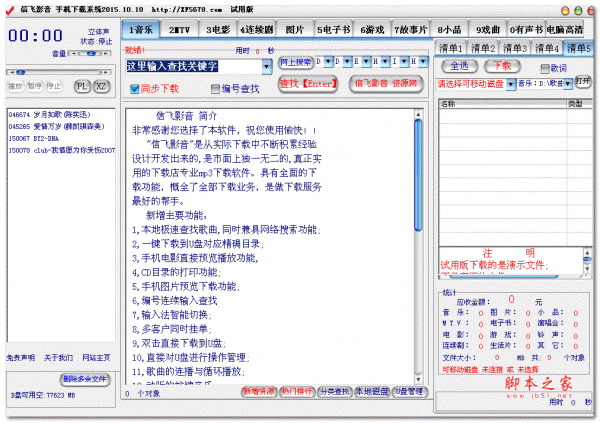The width and height of the screenshot is (600, 423).
Task: Open the I drive dropdown
Action: [x=404, y=62]
